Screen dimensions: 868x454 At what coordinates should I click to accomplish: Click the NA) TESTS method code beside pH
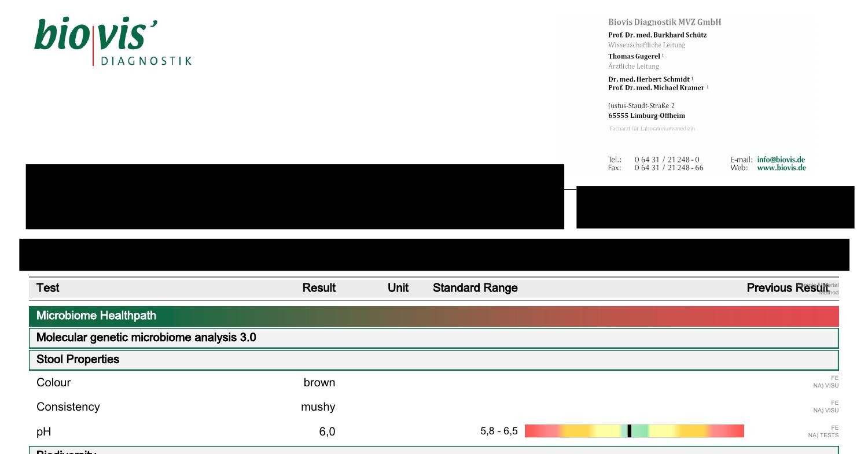tap(825, 435)
